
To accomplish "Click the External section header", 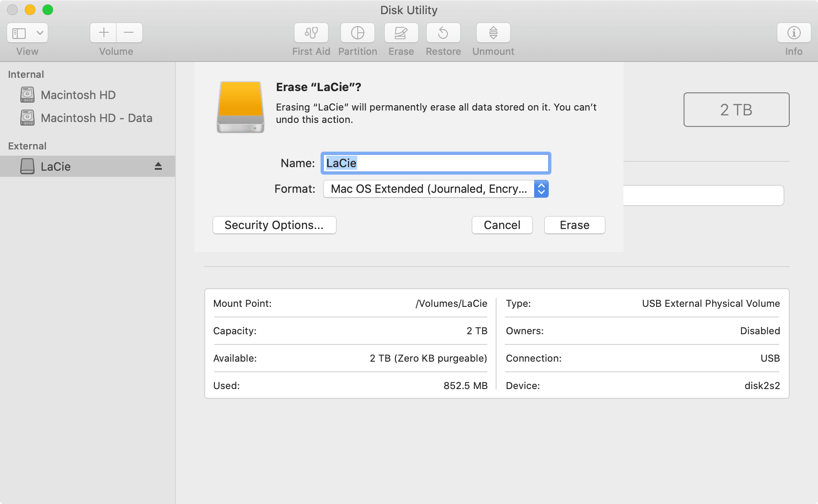I will (27, 146).
